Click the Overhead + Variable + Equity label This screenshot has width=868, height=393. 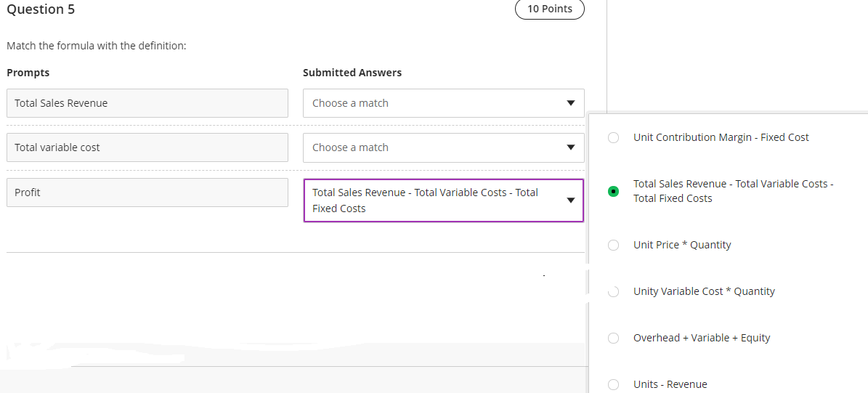(702, 338)
